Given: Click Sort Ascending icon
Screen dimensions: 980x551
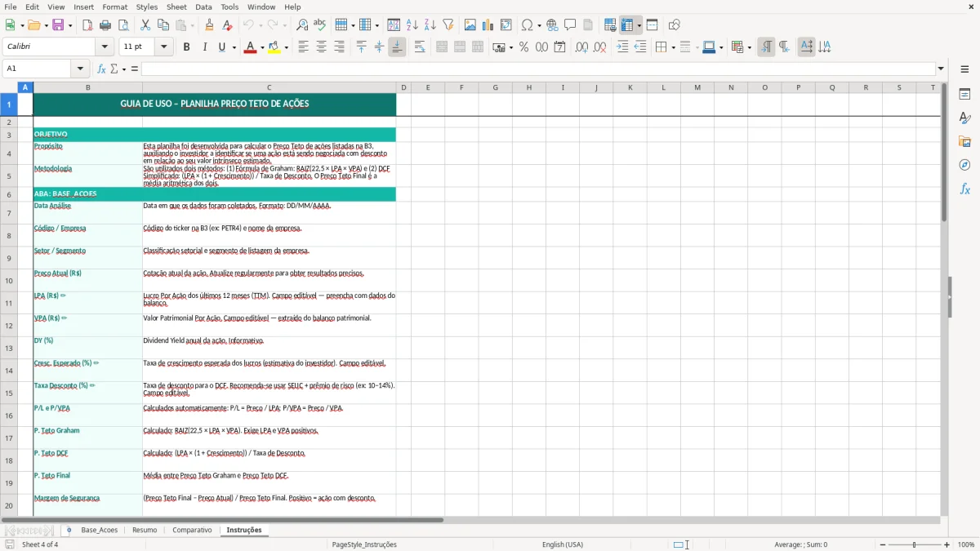Looking at the screenshot, I should click(x=412, y=25).
